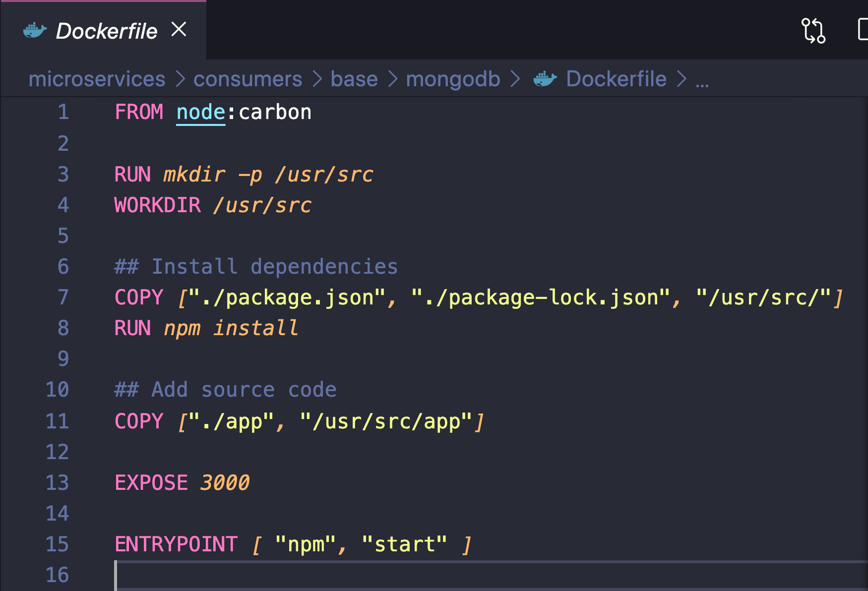Click "./package.json" string on line 7
This screenshot has width=868, height=591.
(287, 297)
